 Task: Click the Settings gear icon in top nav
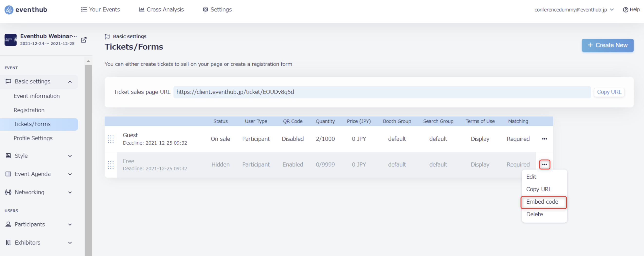tap(205, 10)
